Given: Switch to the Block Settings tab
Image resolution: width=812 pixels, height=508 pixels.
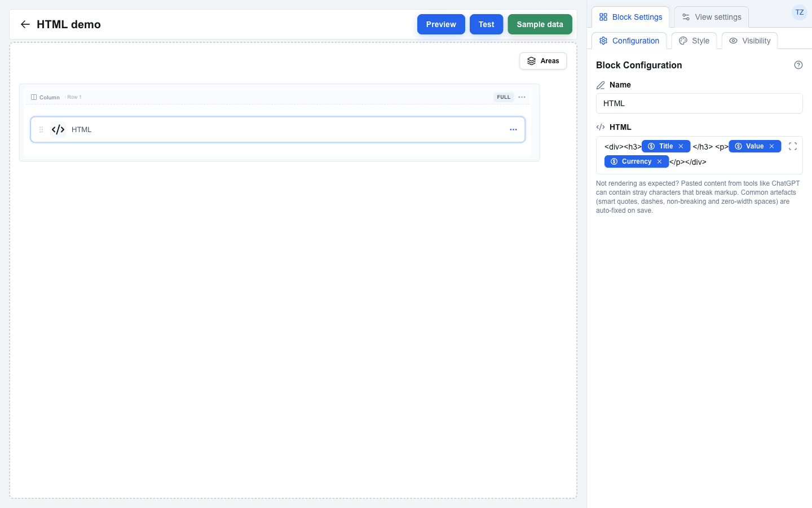Looking at the screenshot, I should point(630,17).
